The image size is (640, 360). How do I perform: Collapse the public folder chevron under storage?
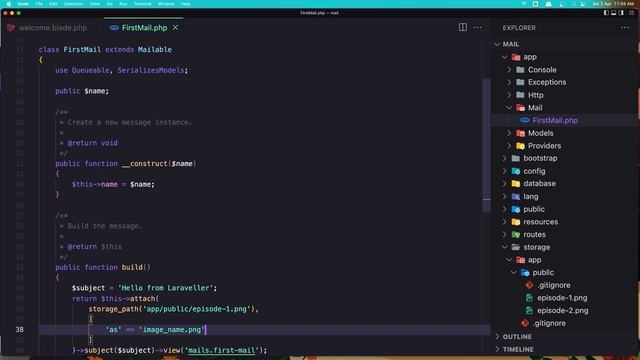coord(513,273)
